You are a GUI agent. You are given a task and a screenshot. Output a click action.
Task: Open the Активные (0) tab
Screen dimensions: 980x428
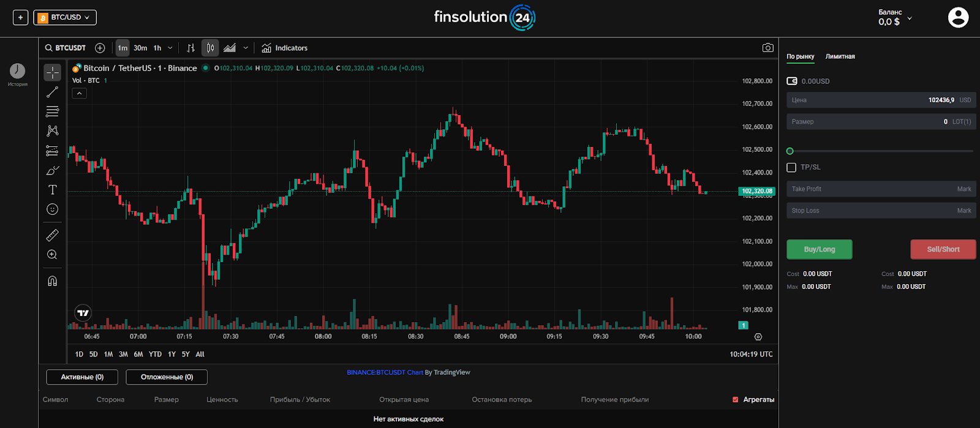pos(82,377)
